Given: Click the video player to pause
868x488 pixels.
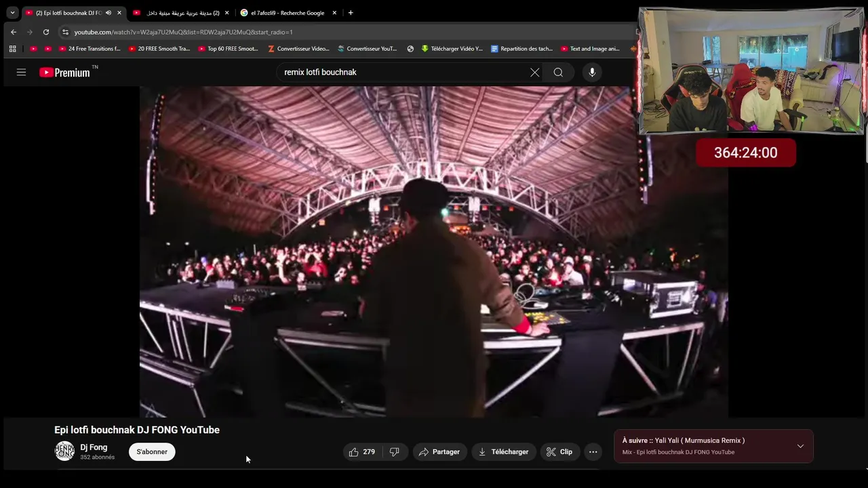Looking at the screenshot, I should click(434, 251).
